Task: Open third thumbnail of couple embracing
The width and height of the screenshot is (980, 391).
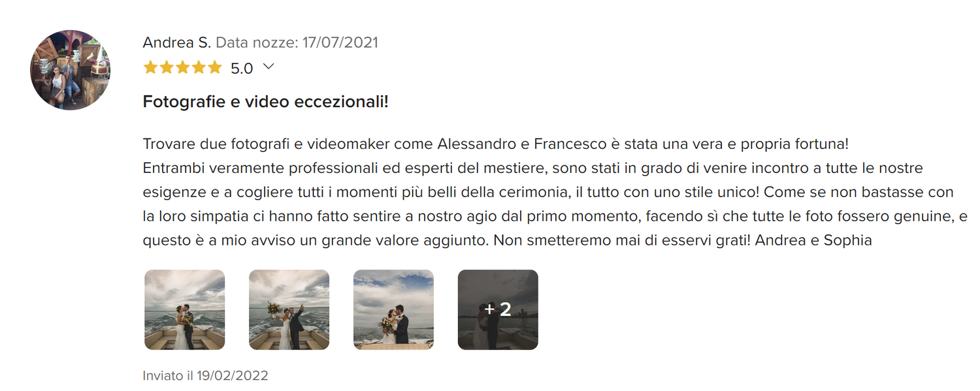Action: tap(394, 310)
